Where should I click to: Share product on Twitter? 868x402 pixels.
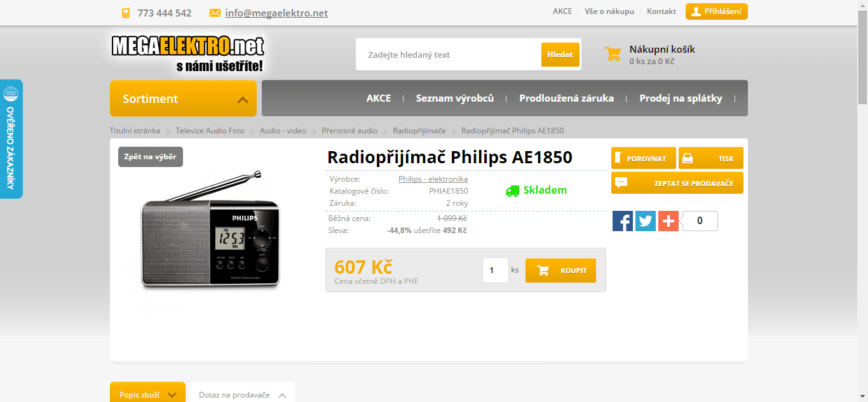click(x=646, y=221)
